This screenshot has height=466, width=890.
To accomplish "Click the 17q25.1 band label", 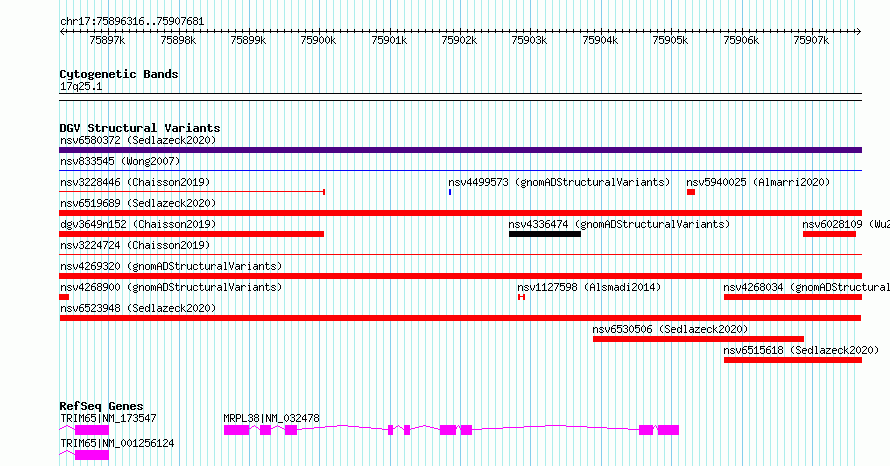I will [x=81, y=86].
